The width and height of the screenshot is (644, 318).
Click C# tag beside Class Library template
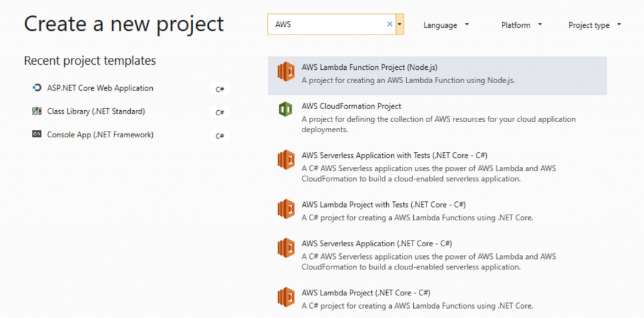pos(219,113)
